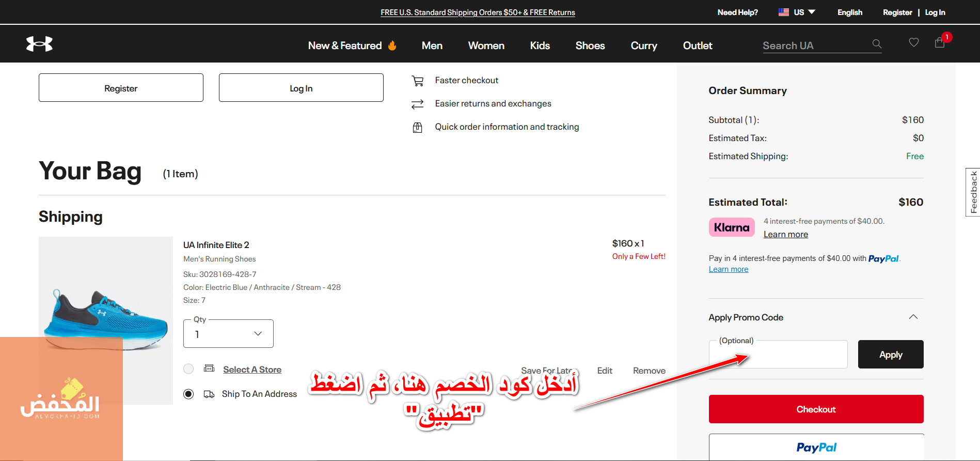This screenshot has width=980, height=461.
Task: Click the large Register button
Action: coord(121,88)
